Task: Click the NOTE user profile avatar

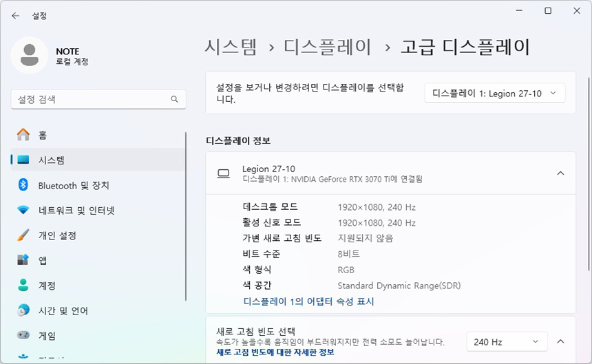Action: pyautogui.click(x=29, y=55)
